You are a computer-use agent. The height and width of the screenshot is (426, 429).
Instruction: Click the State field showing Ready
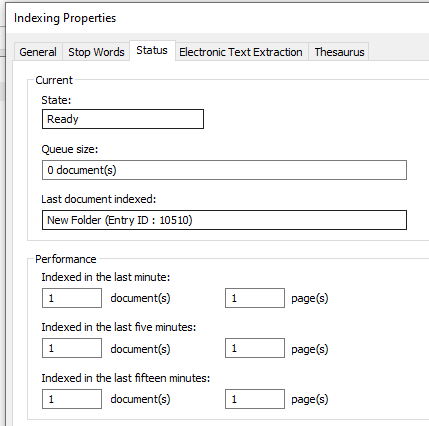[123, 119]
